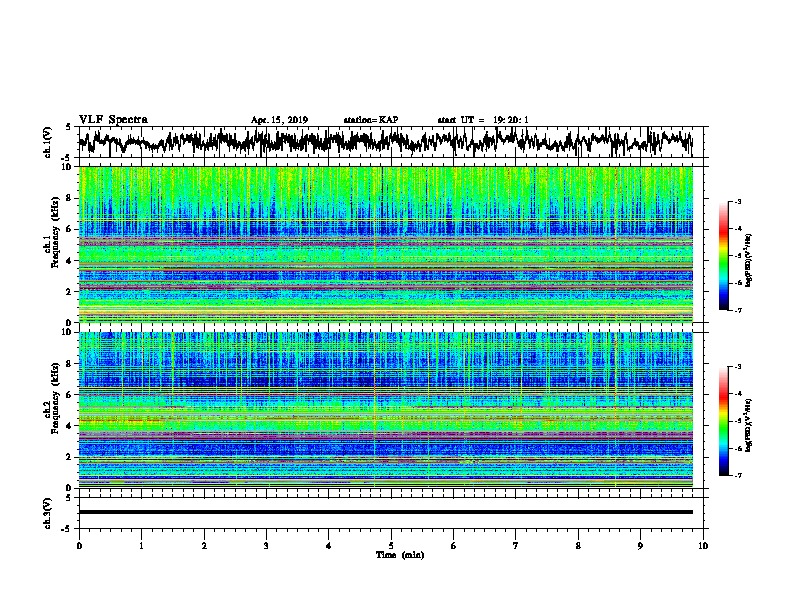The height and width of the screenshot is (612, 792).
Task: Click the "10" kHz tick on ch.1 spectrogram
Action: 69,168
